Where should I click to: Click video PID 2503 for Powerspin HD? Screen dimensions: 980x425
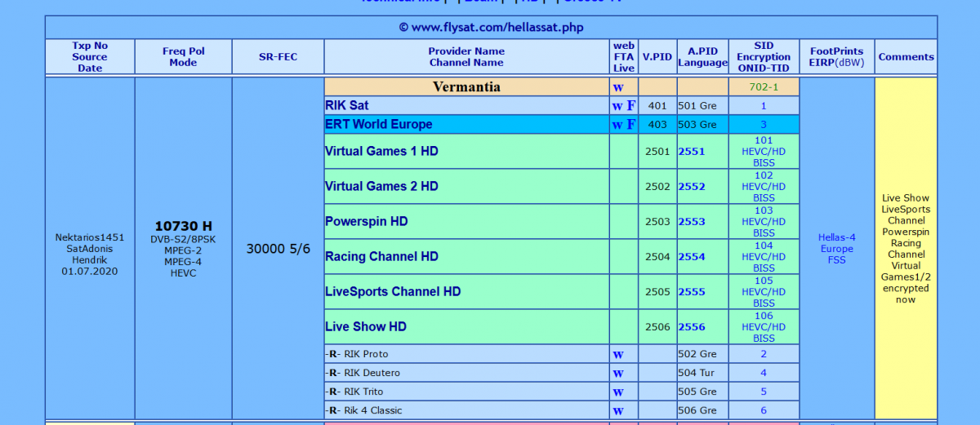click(657, 222)
